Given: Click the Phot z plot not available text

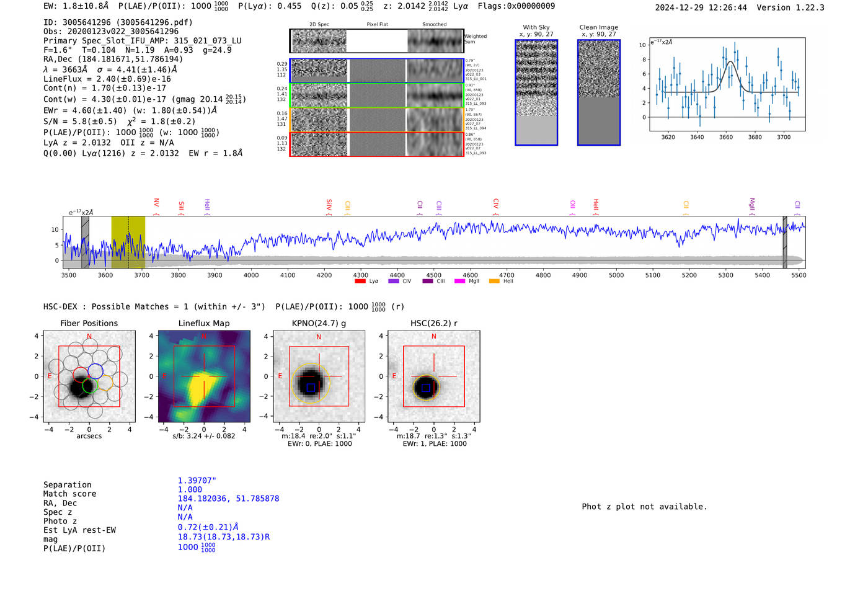Looking at the screenshot, I should point(645,507).
